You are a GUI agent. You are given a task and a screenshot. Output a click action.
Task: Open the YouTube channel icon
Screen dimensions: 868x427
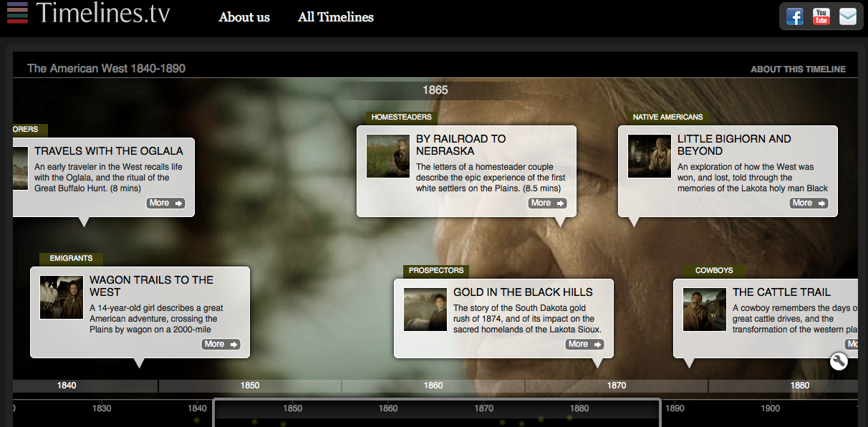coord(821,16)
